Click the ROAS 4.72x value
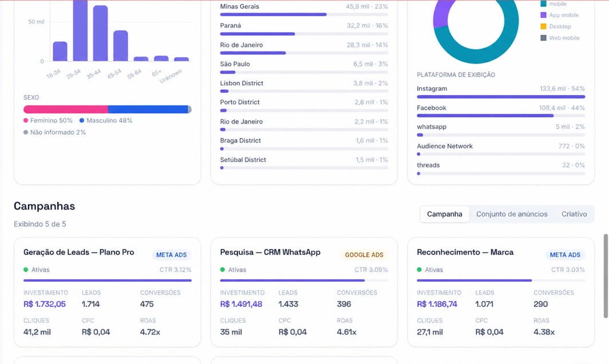 pyautogui.click(x=150, y=332)
